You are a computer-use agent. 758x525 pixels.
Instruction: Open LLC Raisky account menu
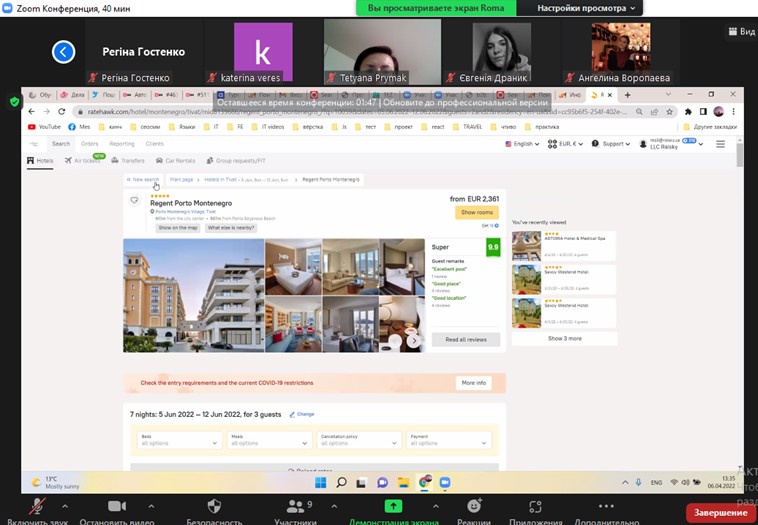671,144
